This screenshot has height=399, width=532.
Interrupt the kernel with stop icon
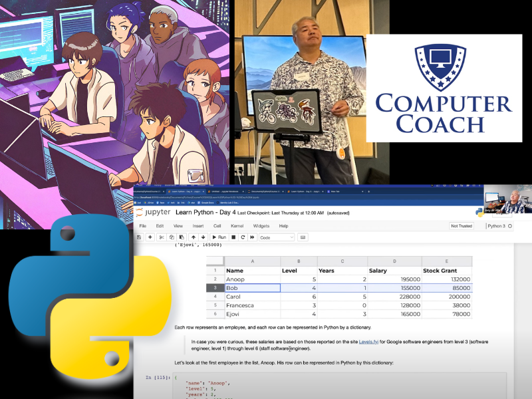(233, 237)
